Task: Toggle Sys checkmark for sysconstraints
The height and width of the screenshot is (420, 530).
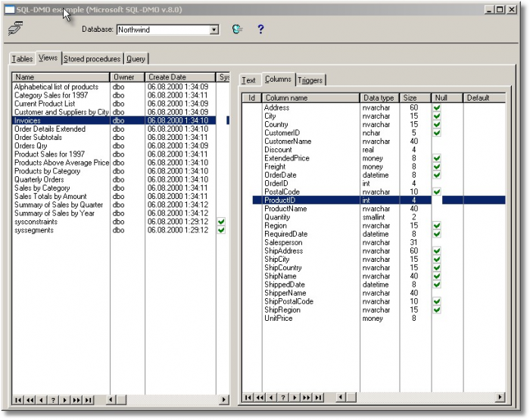Action: [221, 222]
